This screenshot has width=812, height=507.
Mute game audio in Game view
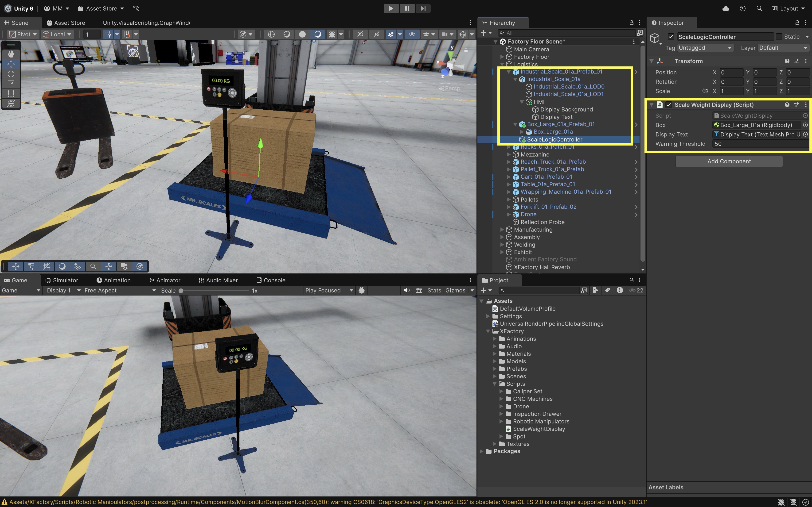pos(406,290)
